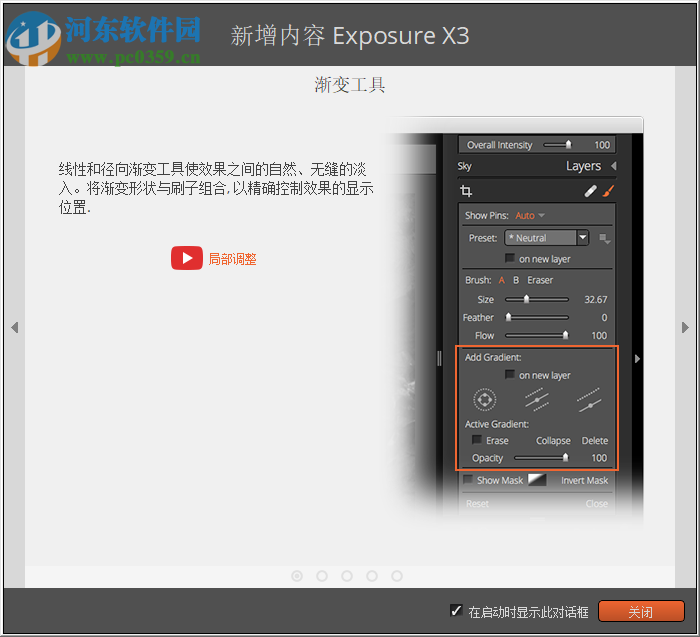Select the second page indicator dot
The height and width of the screenshot is (637, 700).
(322, 576)
